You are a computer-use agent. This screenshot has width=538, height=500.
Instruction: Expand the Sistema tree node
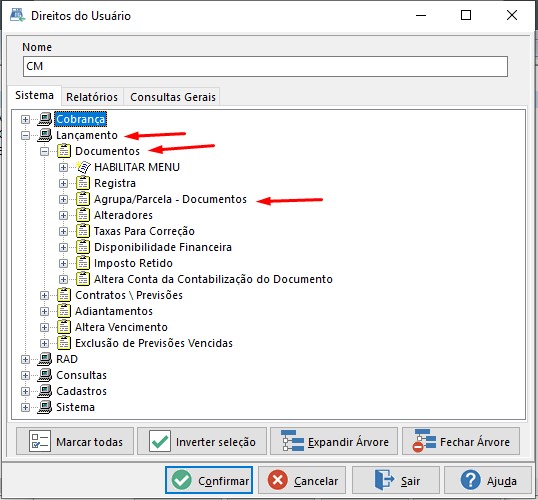click(25, 408)
